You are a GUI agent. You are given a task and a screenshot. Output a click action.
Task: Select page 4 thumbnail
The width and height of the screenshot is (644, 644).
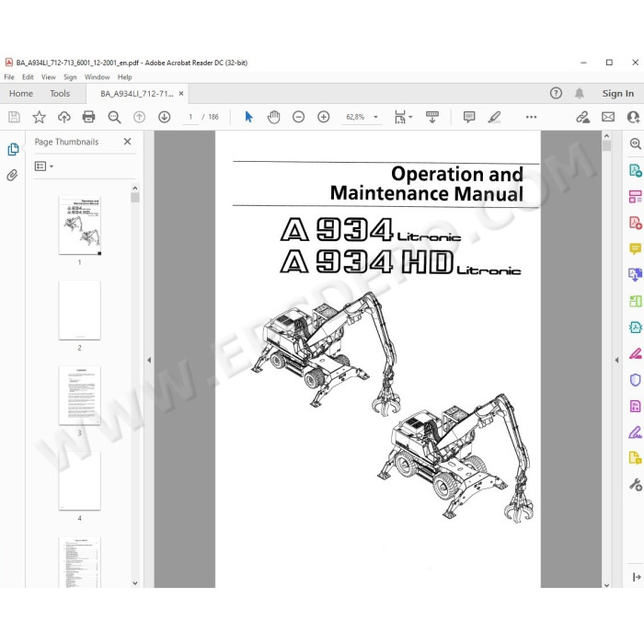80,480
